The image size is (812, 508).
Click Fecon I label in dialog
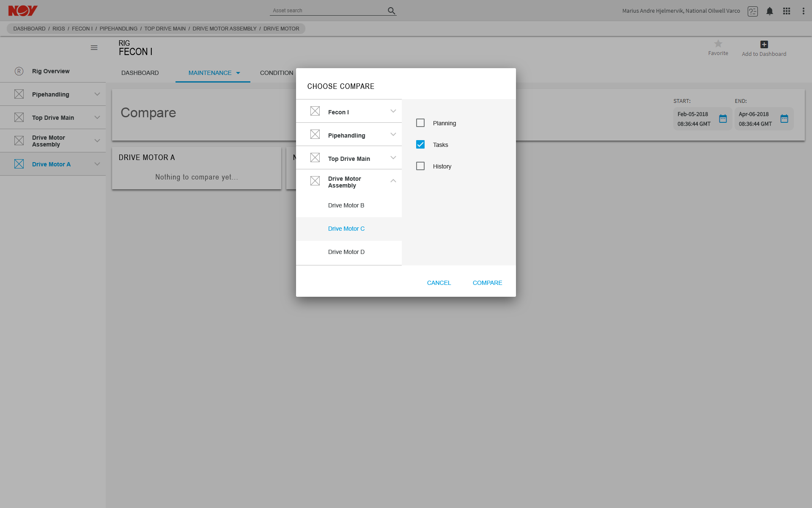(338, 112)
